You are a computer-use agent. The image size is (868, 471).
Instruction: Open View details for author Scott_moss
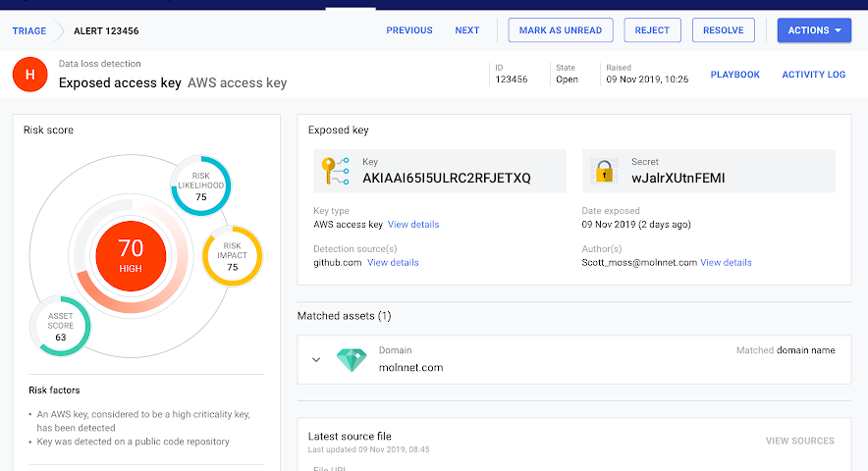click(726, 262)
